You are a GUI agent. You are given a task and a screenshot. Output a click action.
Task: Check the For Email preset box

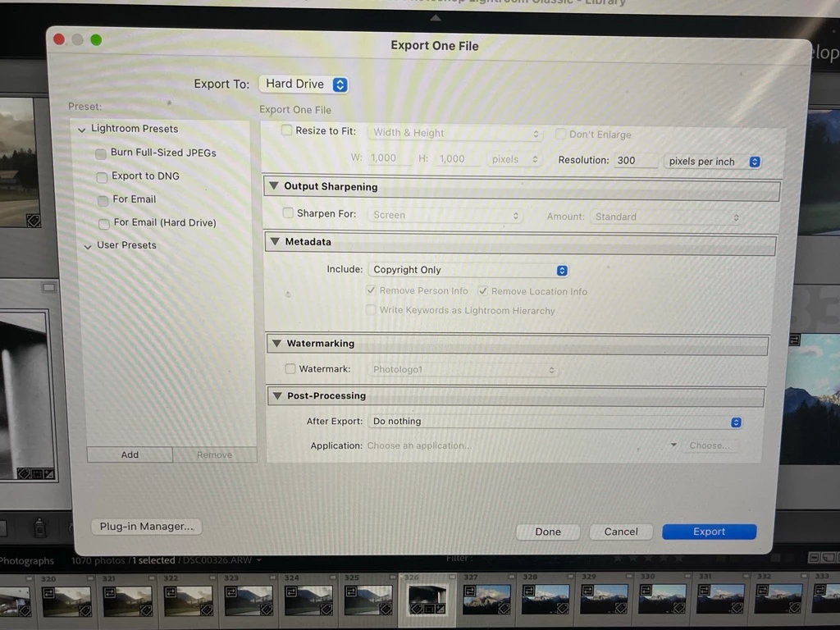(103, 200)
